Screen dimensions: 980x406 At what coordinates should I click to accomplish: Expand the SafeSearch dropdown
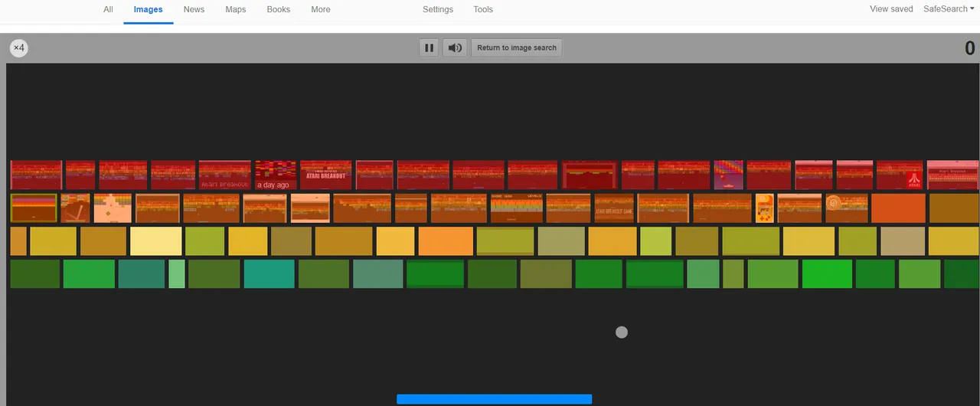pos(949,9)
